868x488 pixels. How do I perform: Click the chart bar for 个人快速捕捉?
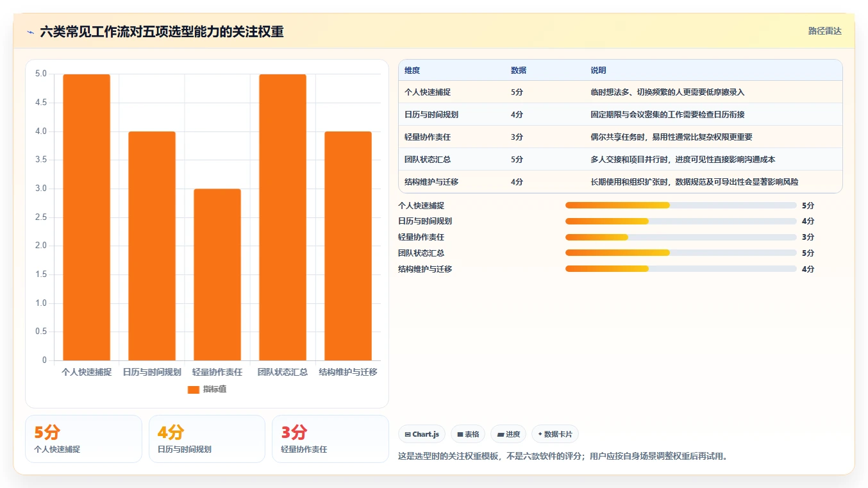pos(87,217)
